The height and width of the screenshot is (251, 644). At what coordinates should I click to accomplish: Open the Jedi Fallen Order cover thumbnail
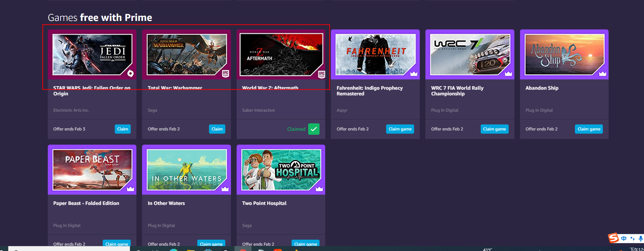92,54
